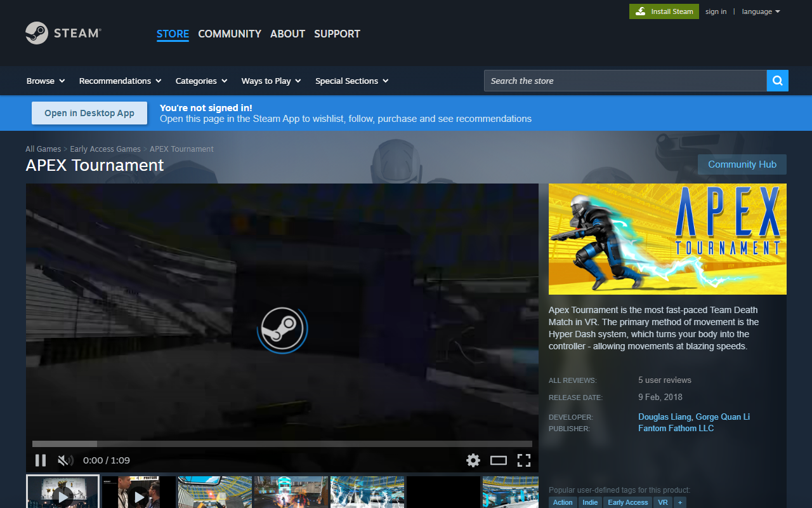Click the sign in link
Viewport: 812px width, 508px height.
pos(716,11)
